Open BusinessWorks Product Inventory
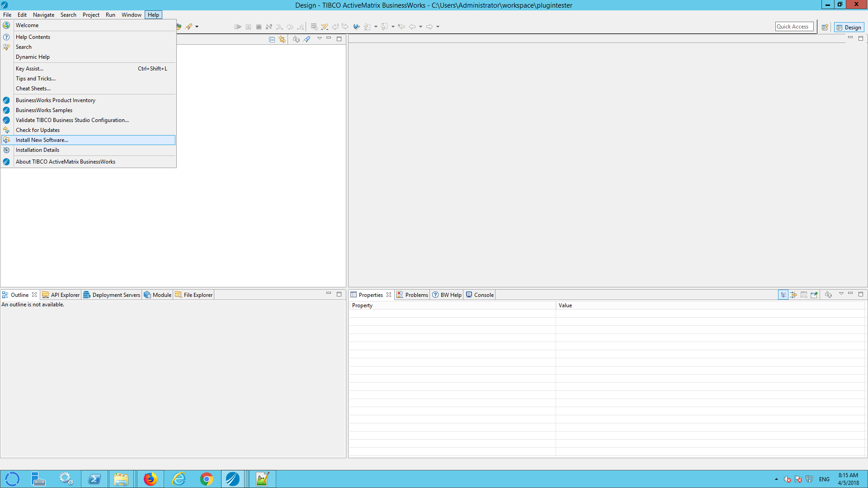The width and height of the screenshot is (868, 488). (x=89, y=100)
